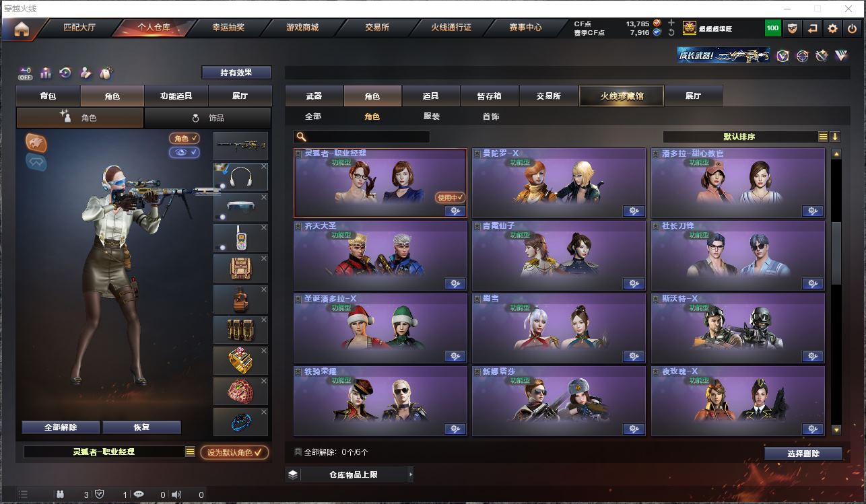Open the speaker volume icon in status bar
The image size is (866, 504).
[176, 495]
